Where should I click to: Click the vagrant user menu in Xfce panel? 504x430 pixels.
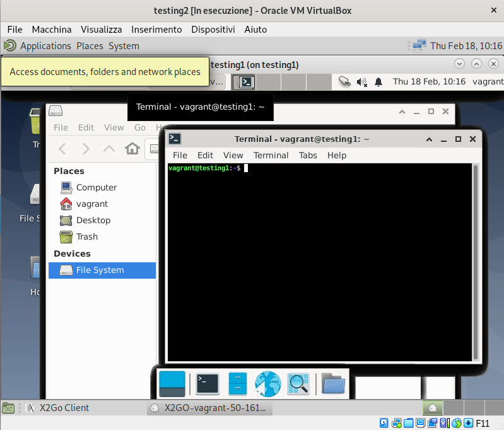(x=488, y=81)
